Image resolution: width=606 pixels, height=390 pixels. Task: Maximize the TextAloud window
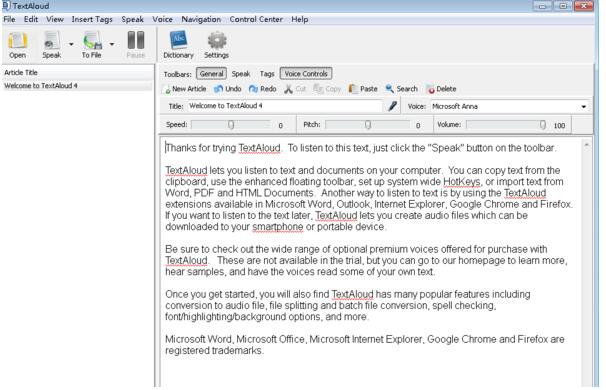(x=563, y=6)
